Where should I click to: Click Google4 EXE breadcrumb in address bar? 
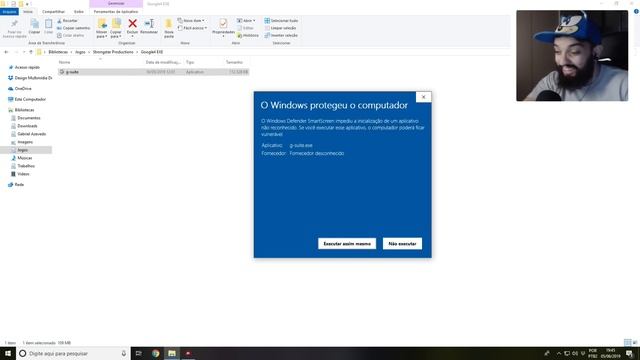[152, 52]
